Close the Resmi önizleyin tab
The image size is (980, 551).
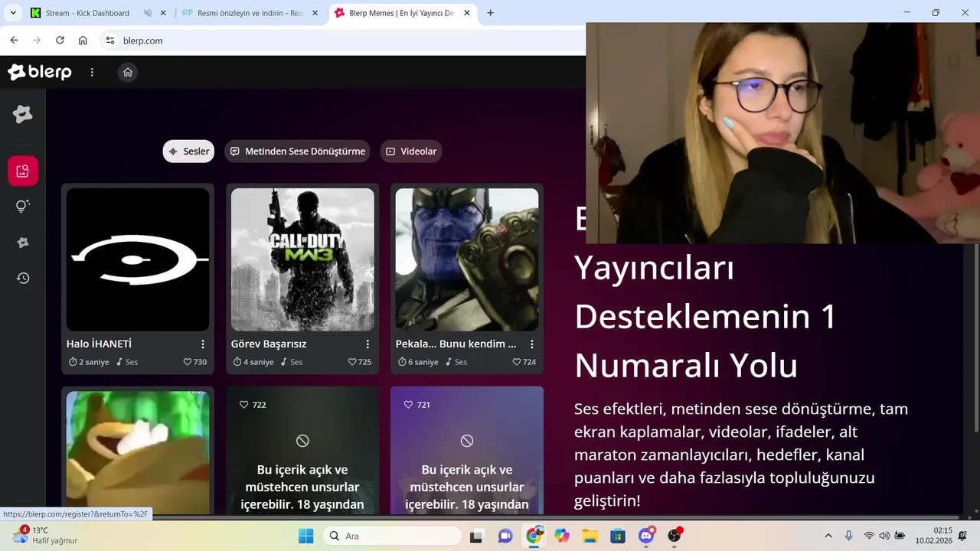[315, 13]
